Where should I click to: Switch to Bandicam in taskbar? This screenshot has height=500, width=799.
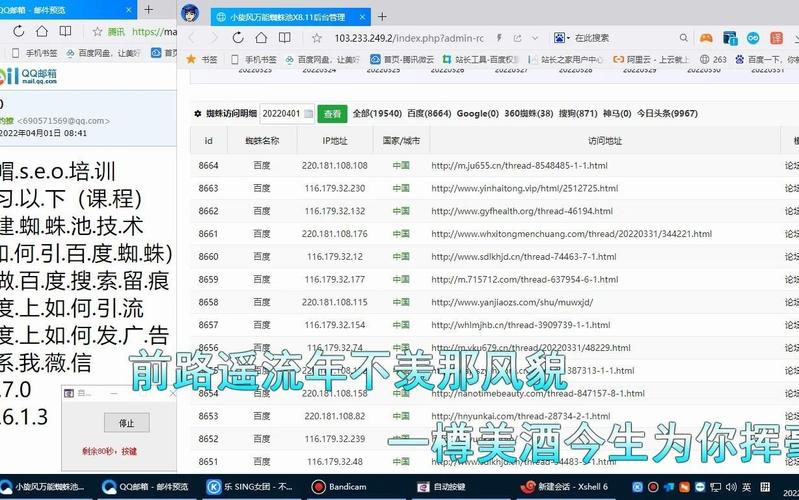click(339, 487)
